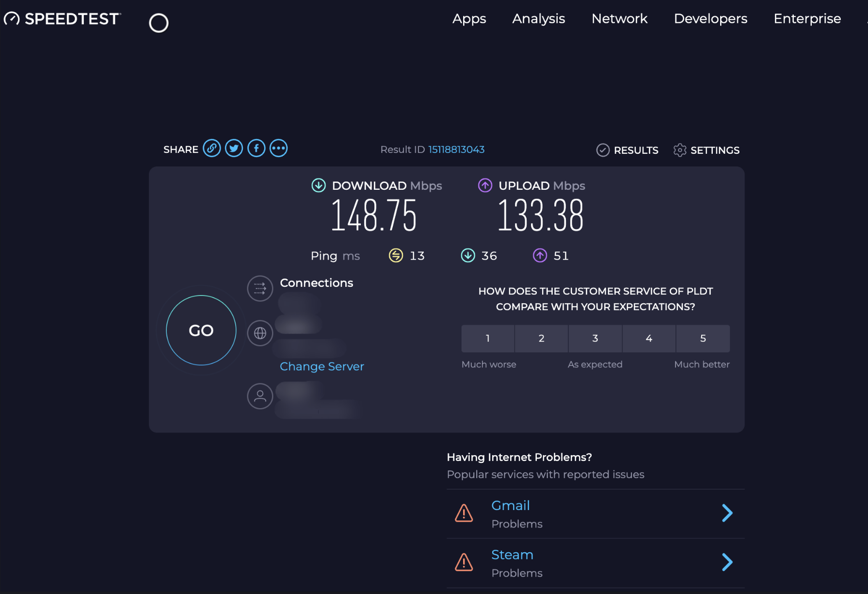Open the Apps menu
Screen dimensions: 868x594
(x=469, y=19)
